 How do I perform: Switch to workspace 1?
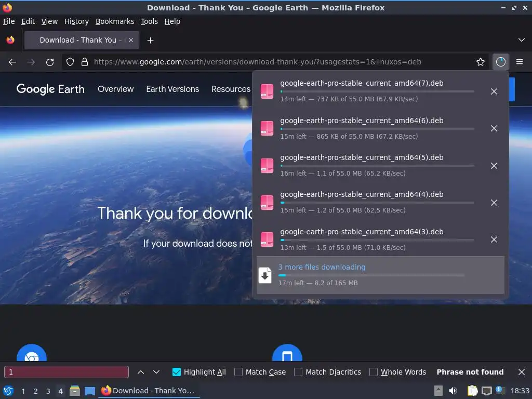pos(23,391)
